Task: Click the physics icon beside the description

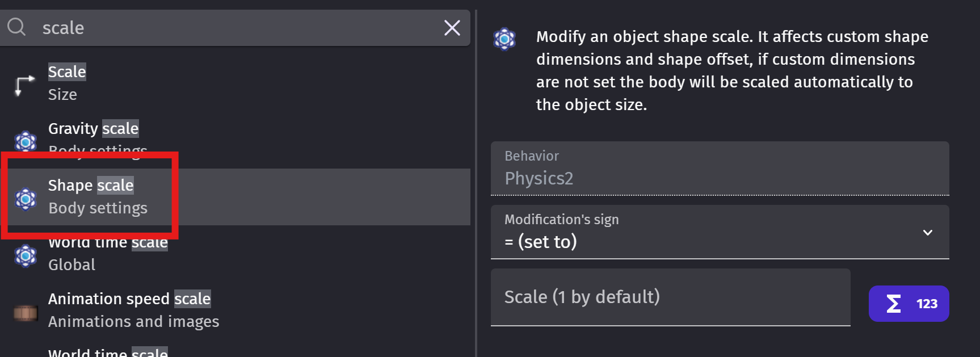Action: pos(504,39)
